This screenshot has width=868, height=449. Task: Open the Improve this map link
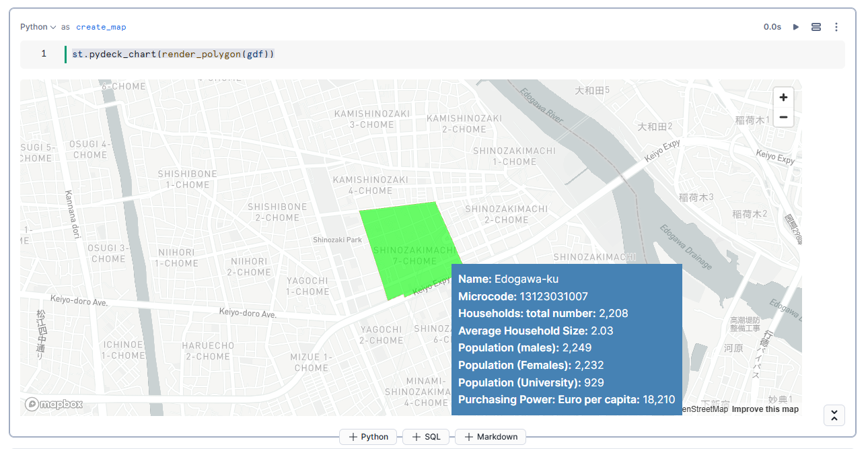[x=765, y=409]
